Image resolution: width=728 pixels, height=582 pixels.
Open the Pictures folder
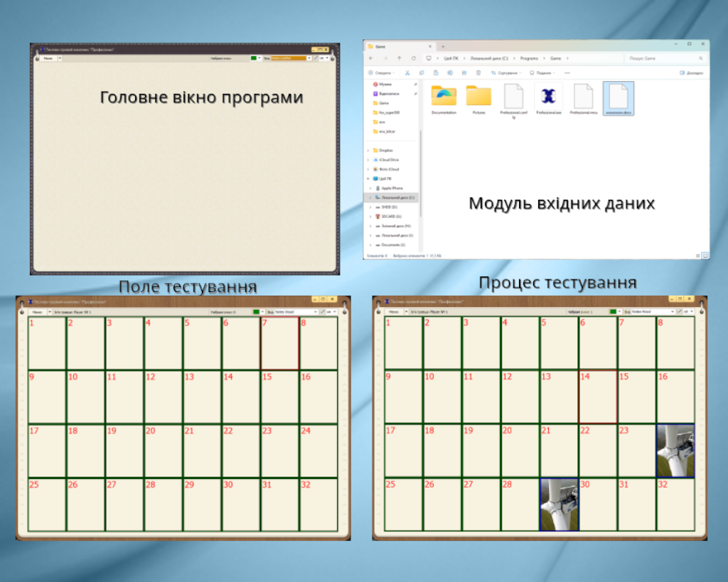tap(478, 99)
